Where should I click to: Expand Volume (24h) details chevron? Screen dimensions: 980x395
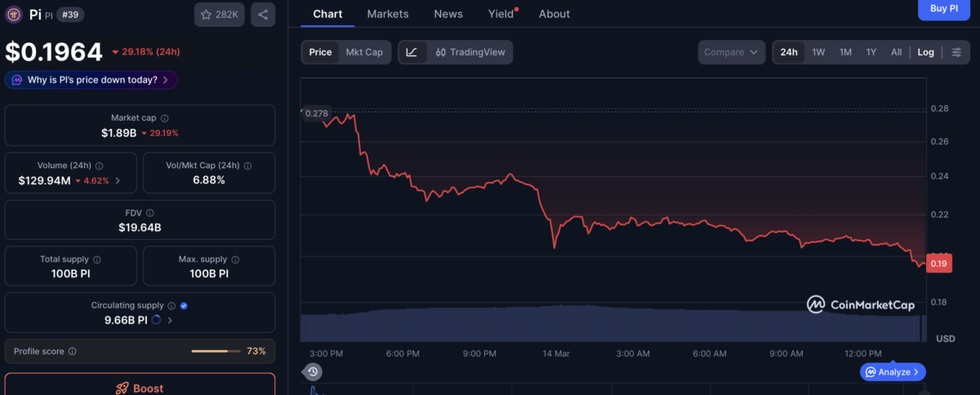(118, 180)
